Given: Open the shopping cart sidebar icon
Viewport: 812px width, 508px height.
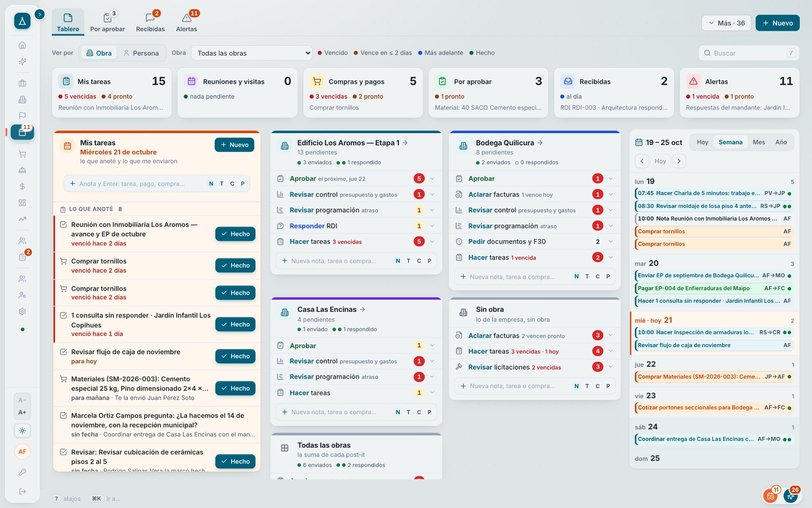Looking at the screenshot, I should click(22, 154).
